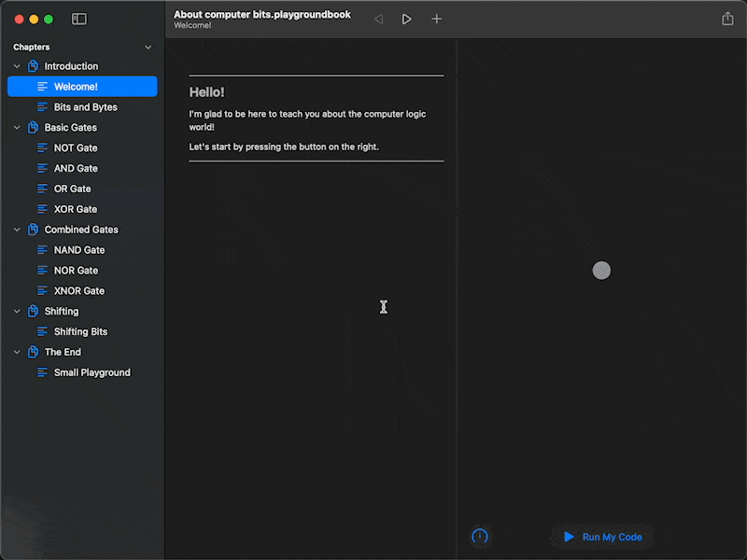747x560 pixels.
Task: Open the Bits and Bytes page
Action: [82, 107]
